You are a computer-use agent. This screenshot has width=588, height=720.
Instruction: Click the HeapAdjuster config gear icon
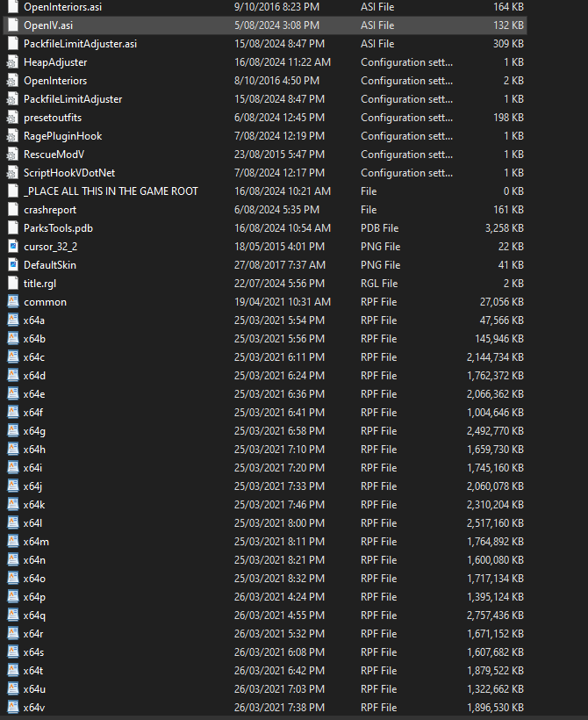pyautogui.click(x=13, y=62)
